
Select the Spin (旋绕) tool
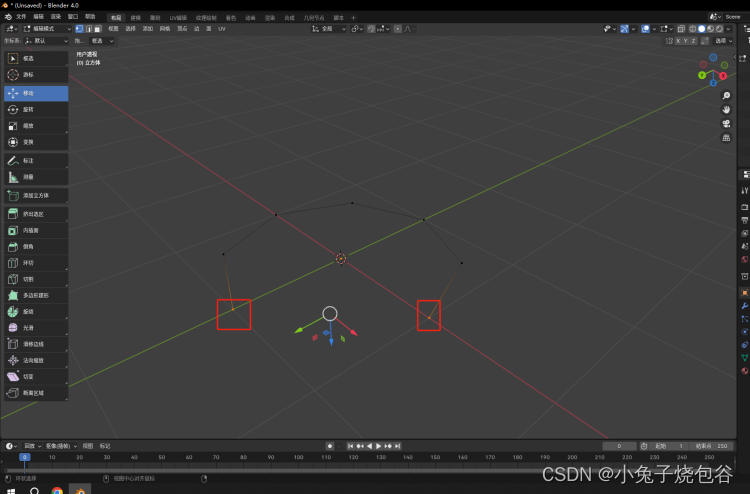[36, 312]
